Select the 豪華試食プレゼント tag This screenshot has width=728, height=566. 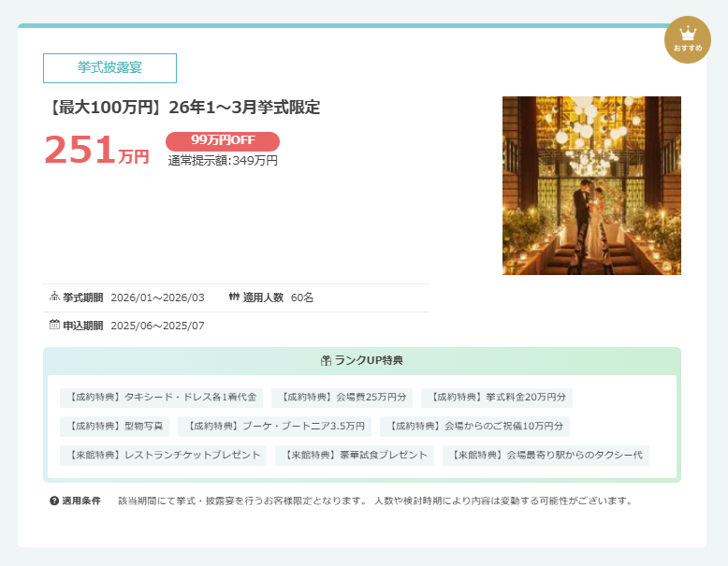[x=355, y=455]
